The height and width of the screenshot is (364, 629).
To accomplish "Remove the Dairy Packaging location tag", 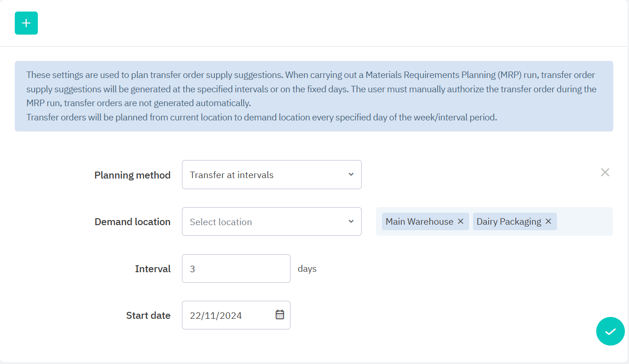I will click(x=548, y=221).
